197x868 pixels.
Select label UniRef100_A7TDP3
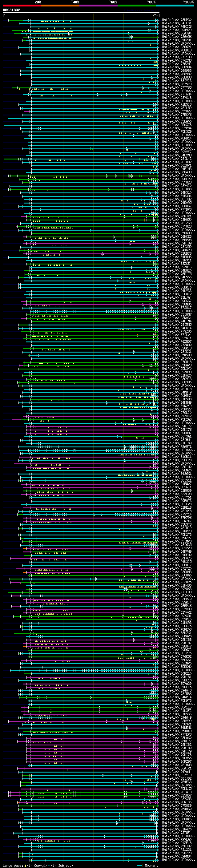(x=177, y=210)
